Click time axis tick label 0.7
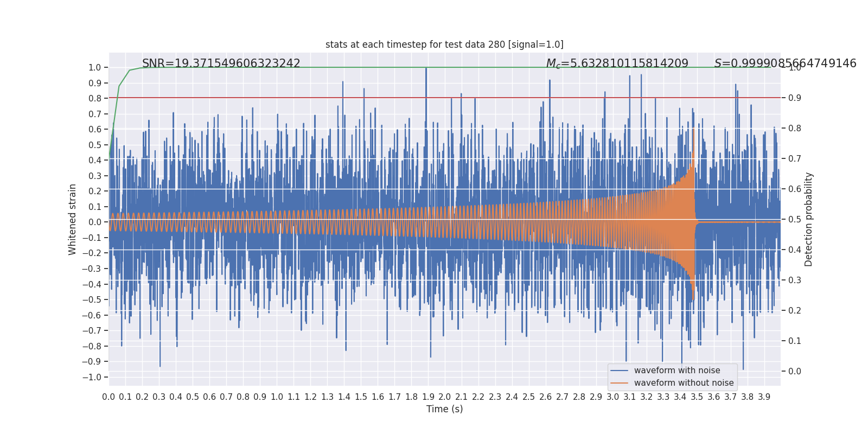The image size is (868, 434). [226, 397]
